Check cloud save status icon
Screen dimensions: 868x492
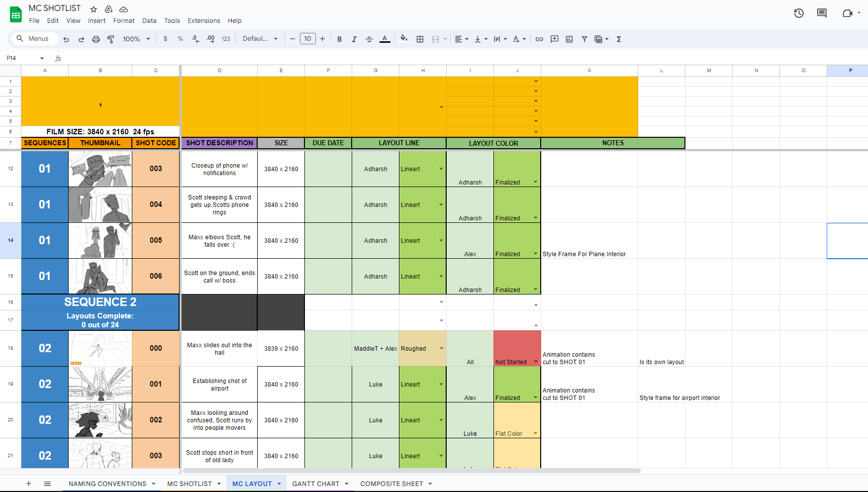(124, 9)
